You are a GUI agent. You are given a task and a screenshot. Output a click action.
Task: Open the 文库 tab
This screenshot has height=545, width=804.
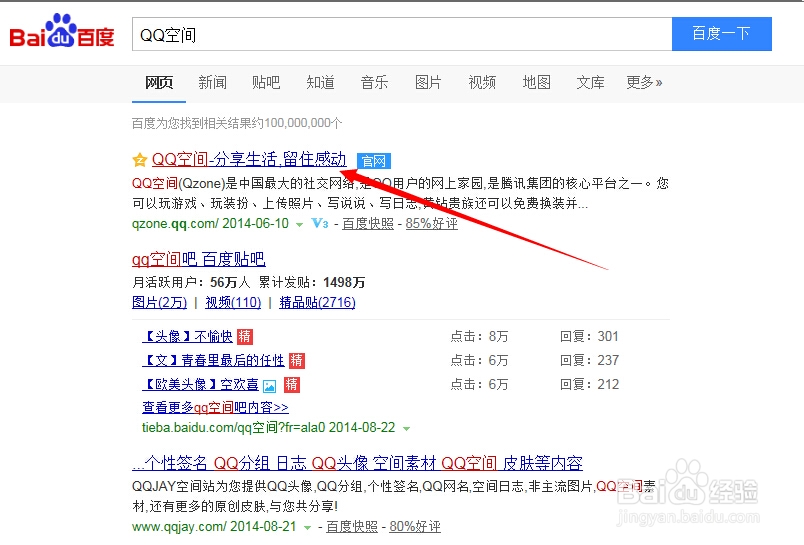point(590,83)
